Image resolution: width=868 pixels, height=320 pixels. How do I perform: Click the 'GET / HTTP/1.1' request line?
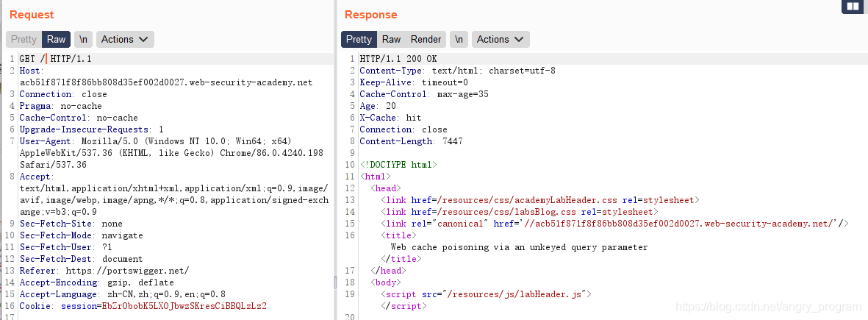[55, 59]
